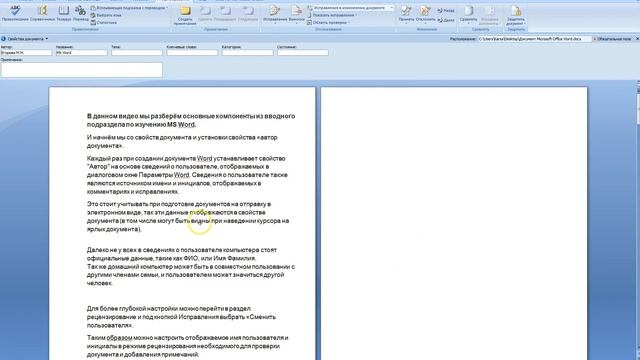Viewport: 640px width, 360px height.
Task: Click the vertical scrollbar of the document
Action: [638, 220]
